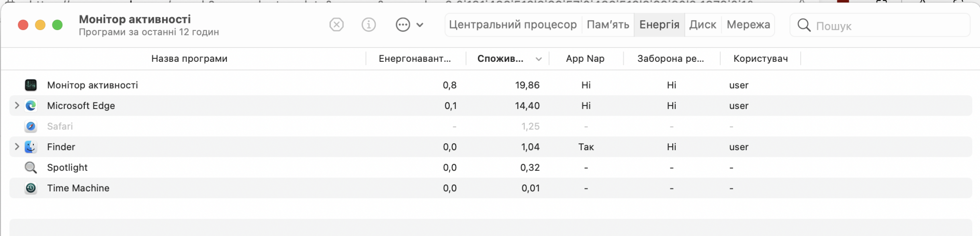Select the Safari compass icon
Viewport: 980px width, 236px height.
pos(31,126)
